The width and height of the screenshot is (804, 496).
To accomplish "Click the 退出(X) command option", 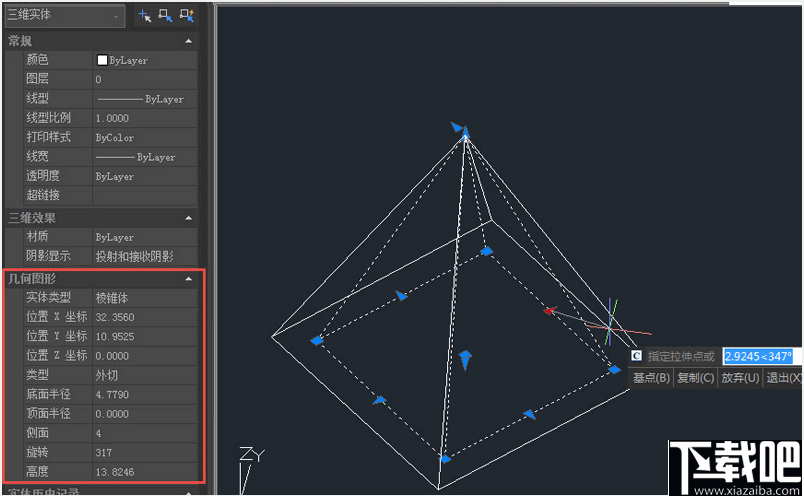I will coord(783,378).
